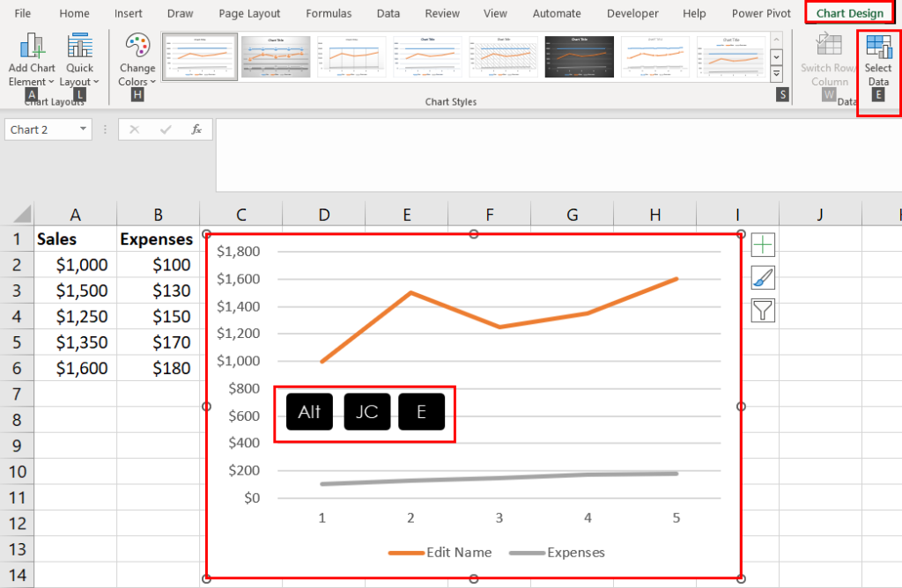Open the Change Colors palette
902x588 pixels.
pyautogui.click(x=137, y=60)
